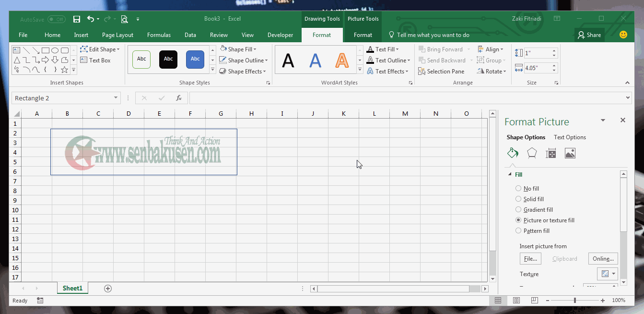The height and width of the screenshot is (314, 644).
Task: Open the Align dropdown
Action: click(491, 49)
